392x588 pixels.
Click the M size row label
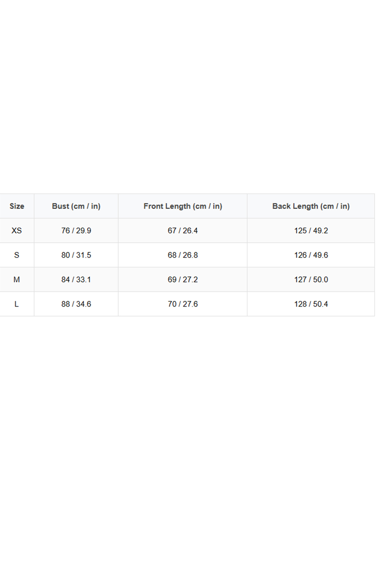pyautogui.click(x=17, y=280)
